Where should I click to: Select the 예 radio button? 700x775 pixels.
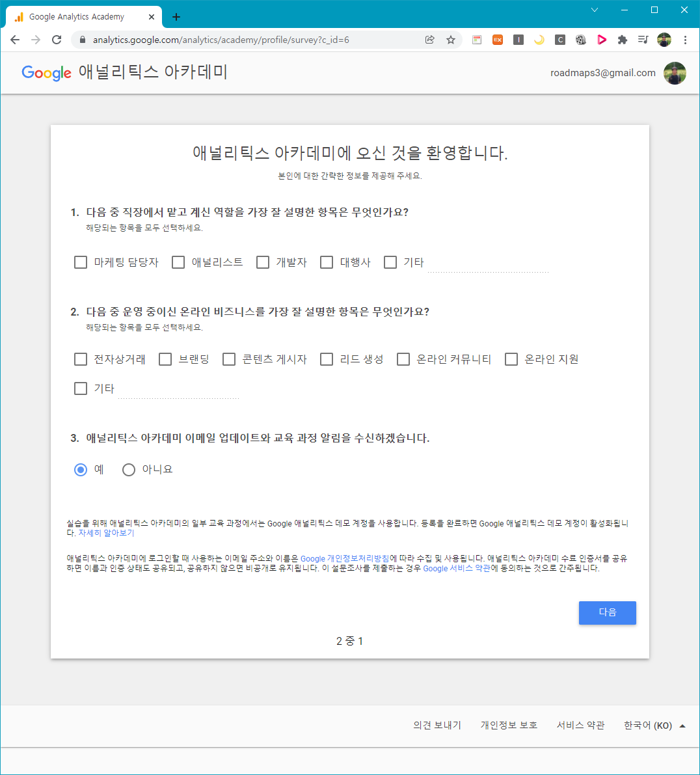click(81, 470)
